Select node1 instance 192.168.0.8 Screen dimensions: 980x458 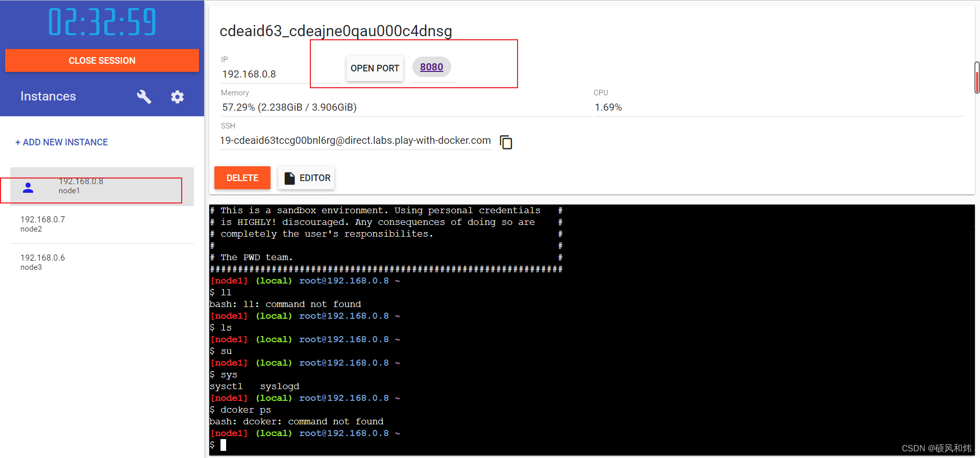(x=102, y=186)
